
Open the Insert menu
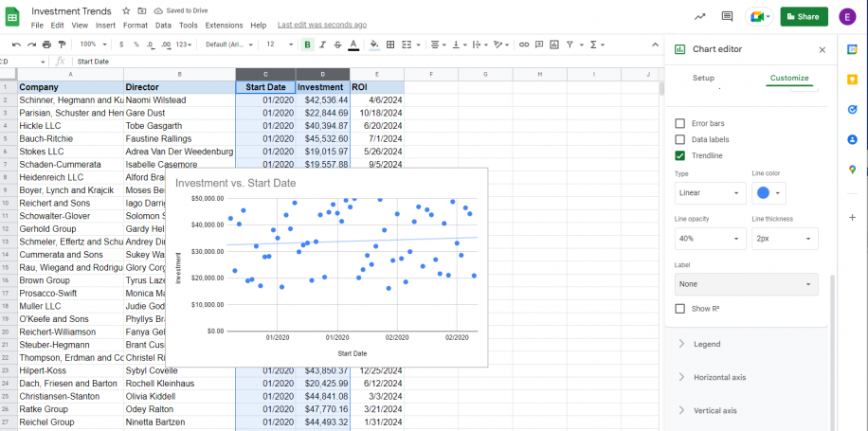point(106,25)
